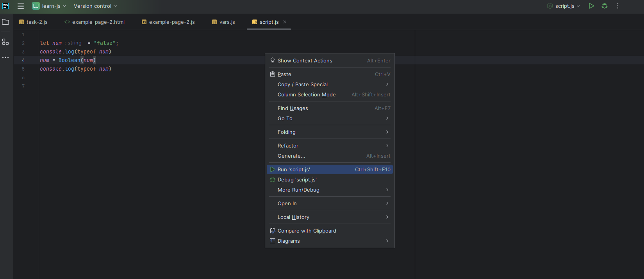This screenshot has width=644, height=279.
Task: Choose Paste from the context menu
Action: [330, 74]
